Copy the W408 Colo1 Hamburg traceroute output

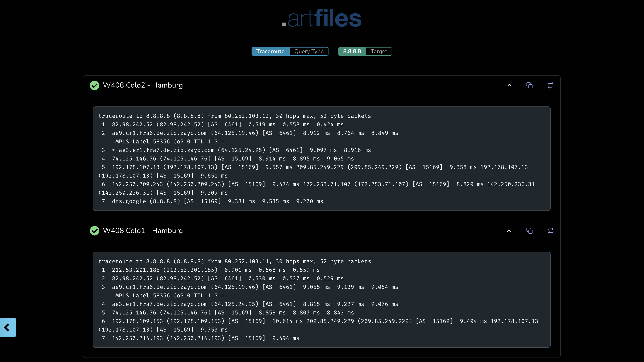[x=529, y=231]
